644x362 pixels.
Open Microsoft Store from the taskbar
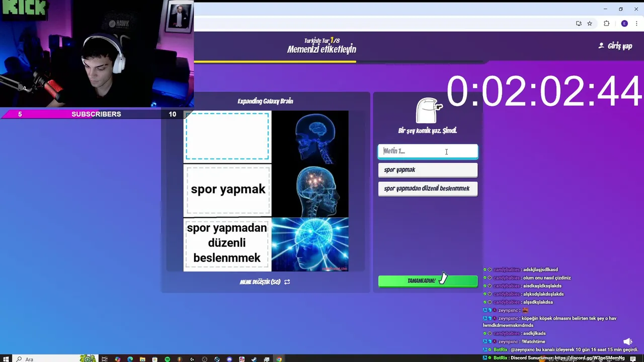154,359
